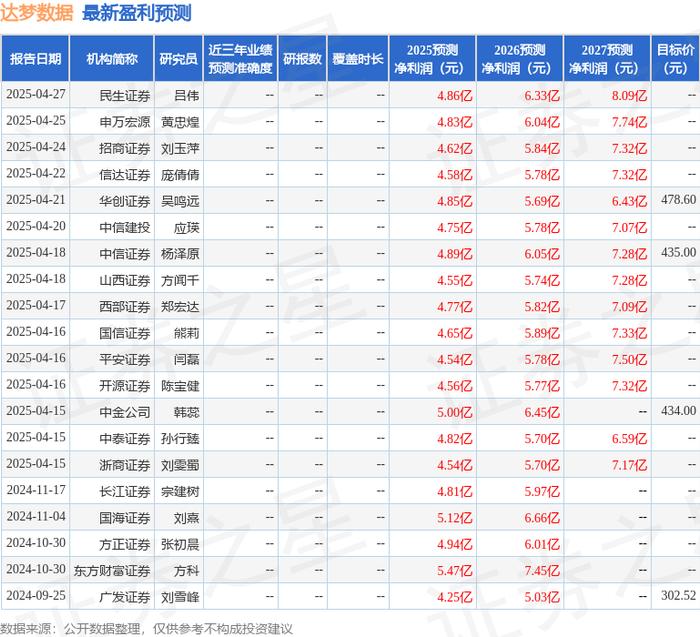The height and width of the screenshot is (637, 700).
Task: Click researcher name 黄忠煌
Action: (180, 122)
